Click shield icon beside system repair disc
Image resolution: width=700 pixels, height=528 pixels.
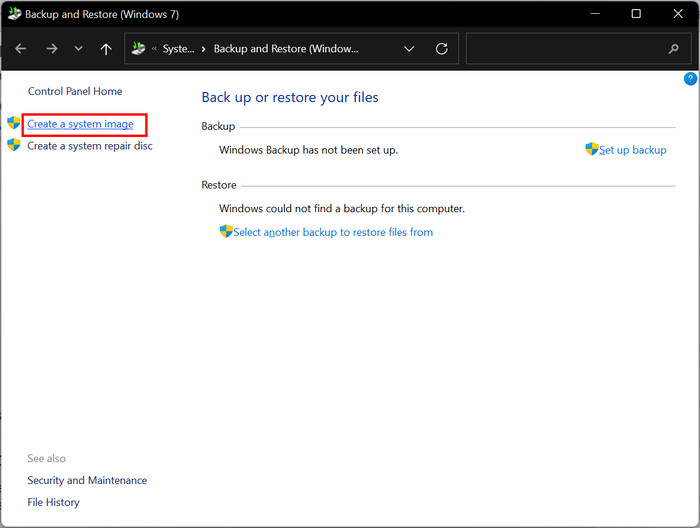tap(14, 145)
